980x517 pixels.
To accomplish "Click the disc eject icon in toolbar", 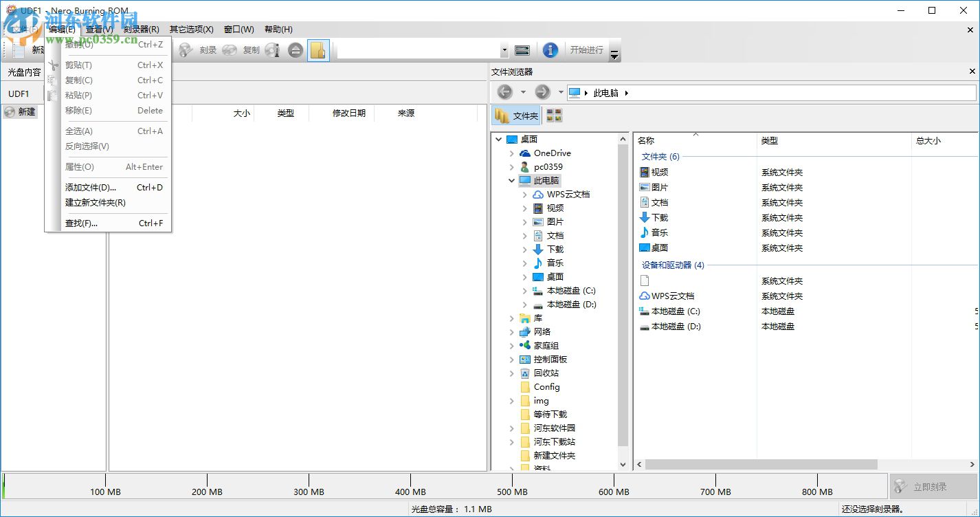I will (x=294, y=49).
